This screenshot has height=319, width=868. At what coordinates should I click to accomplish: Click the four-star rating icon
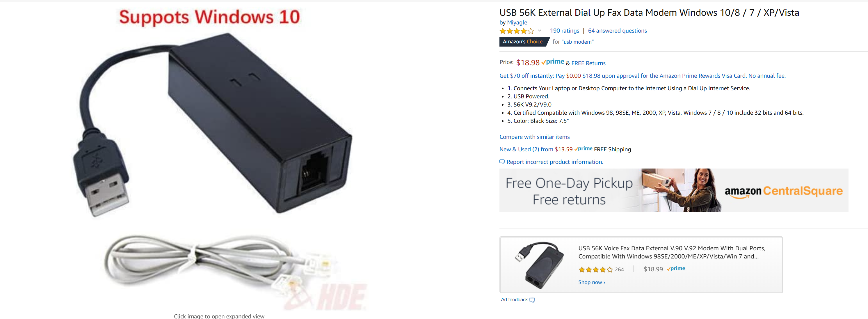click(x=517, y=31)
